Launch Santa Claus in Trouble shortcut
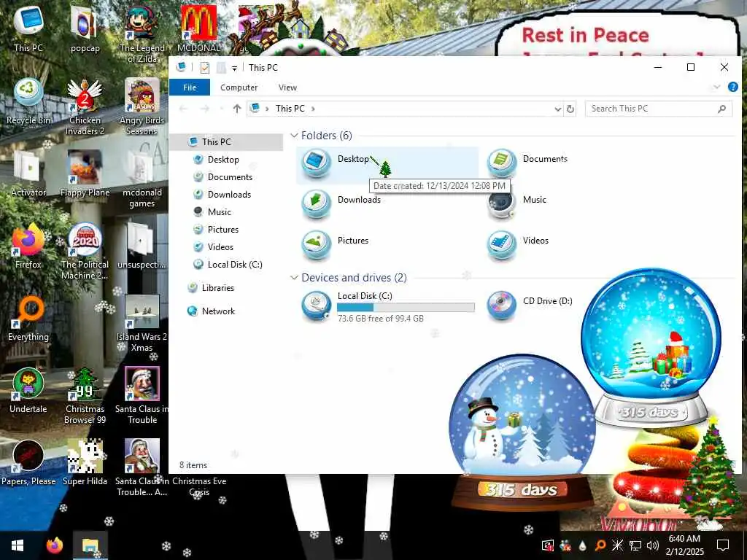 (x=142, y=396)
